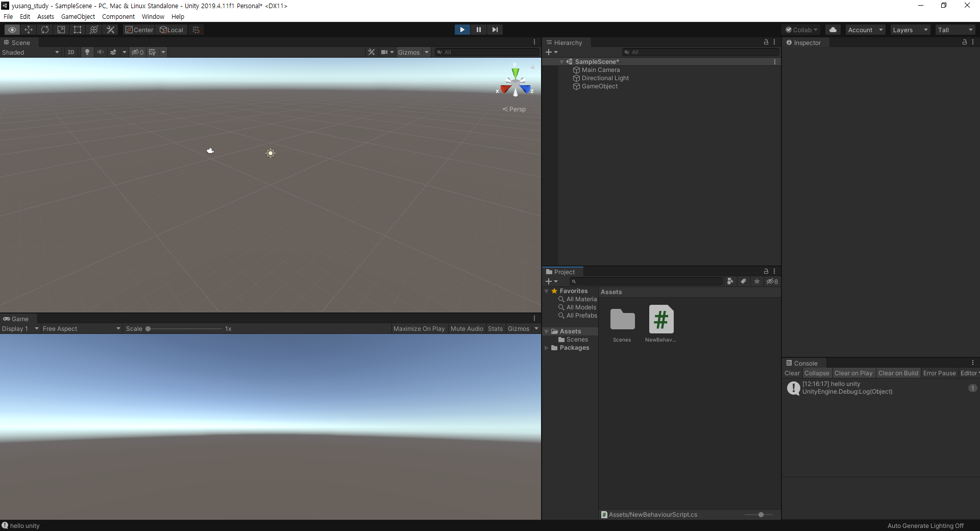Lock the Hierarchy panel
The width and height of the screenshot is (980, 531).
click(766, 42)
